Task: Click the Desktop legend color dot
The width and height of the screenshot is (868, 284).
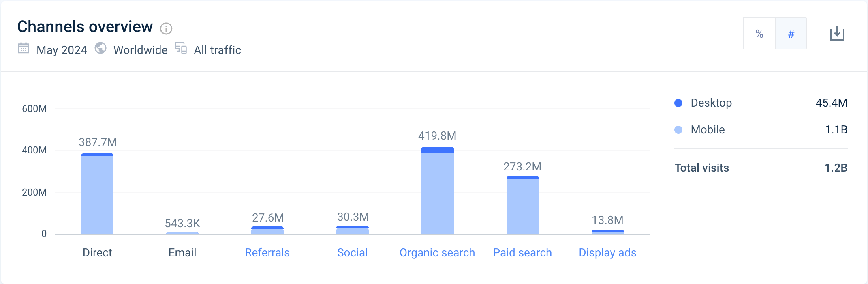Action: 678,103
